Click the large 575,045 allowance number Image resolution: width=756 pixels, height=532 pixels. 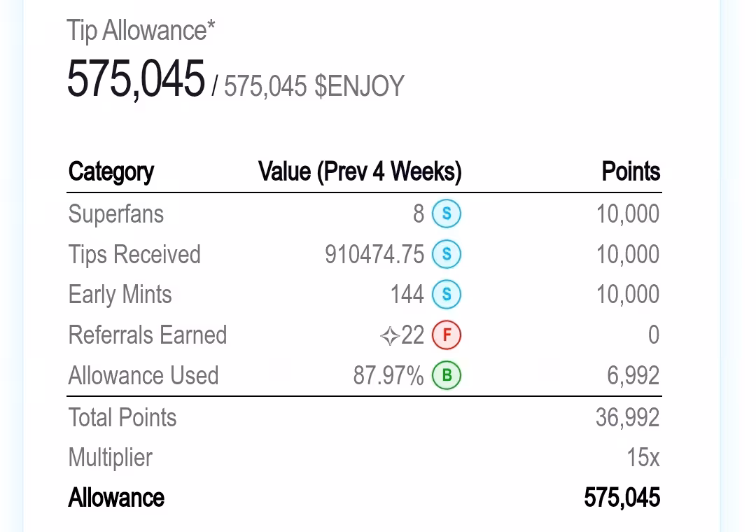(x=136, y=78)
